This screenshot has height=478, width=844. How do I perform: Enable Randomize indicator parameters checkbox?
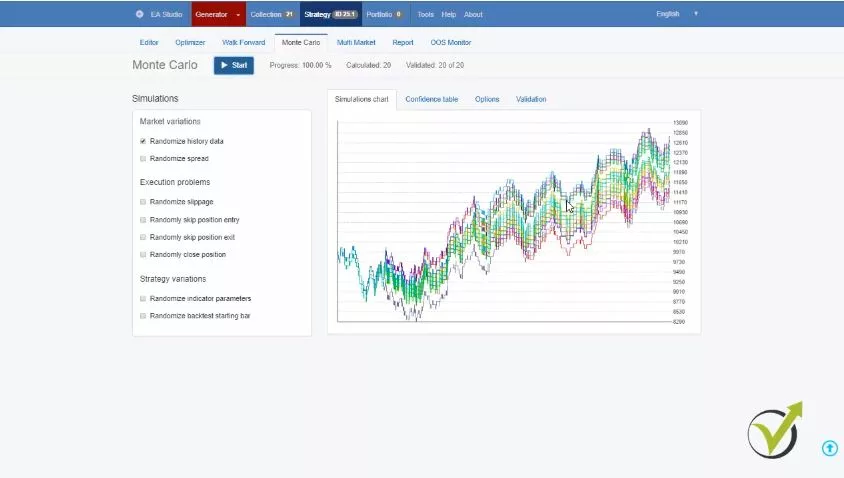pyautogui.click(x=143, y=299)
